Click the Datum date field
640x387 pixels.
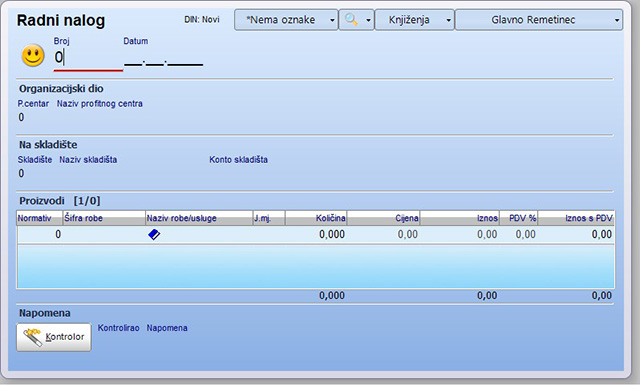(163, 60)
